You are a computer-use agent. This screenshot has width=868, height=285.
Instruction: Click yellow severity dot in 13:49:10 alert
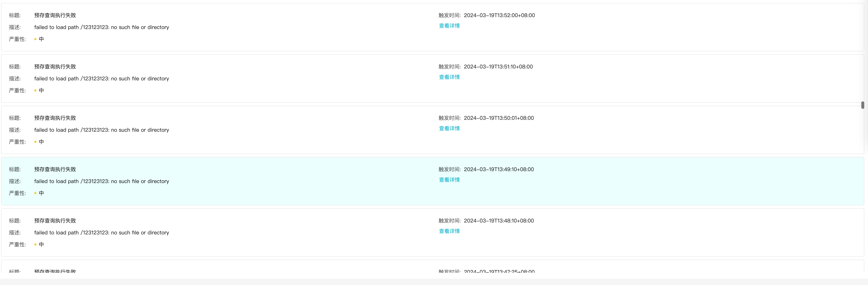(x=35, y=193)
